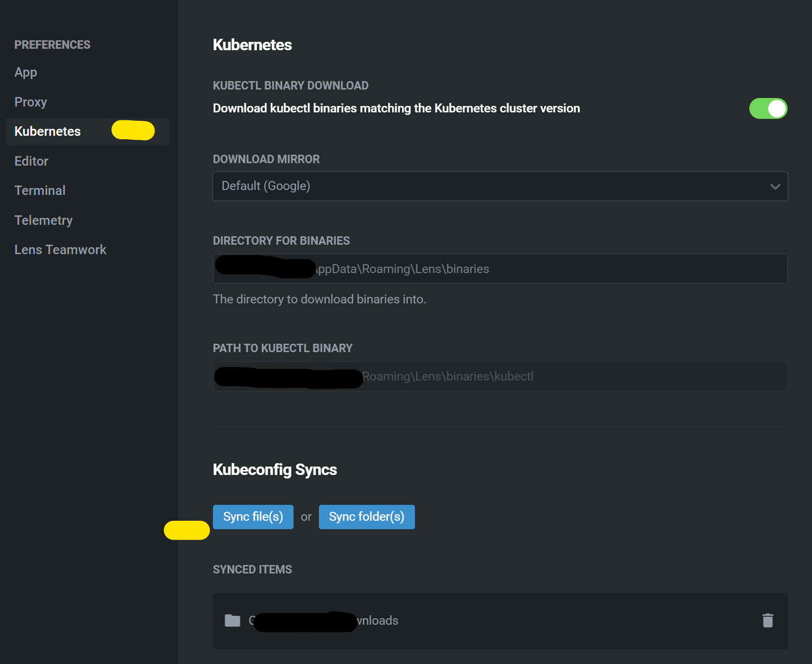Select the Kubernetes preferences section

(x=87, y=132)
